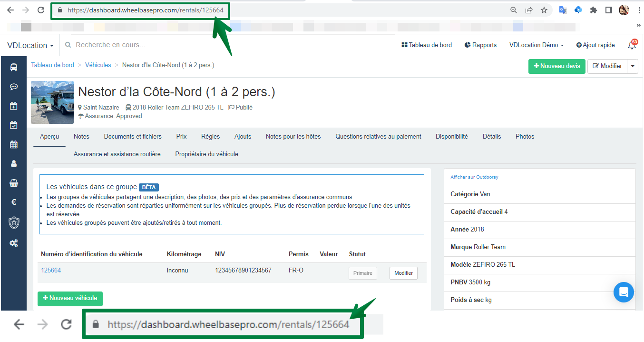Screen dimensions: 644x342
Task: Bookmark this page with the star icon
Action: click(x=544, y=10)
